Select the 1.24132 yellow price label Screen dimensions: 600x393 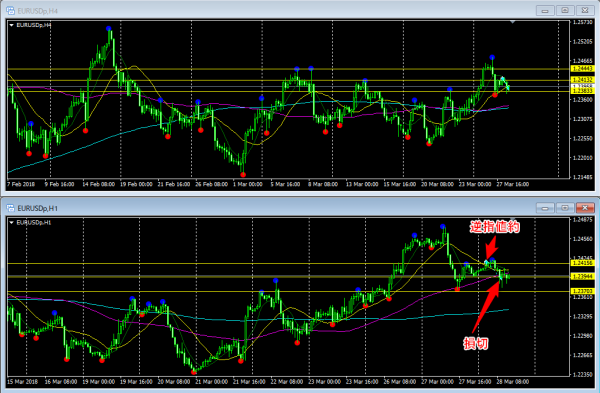pyautogui.click(x=582, y=80)
